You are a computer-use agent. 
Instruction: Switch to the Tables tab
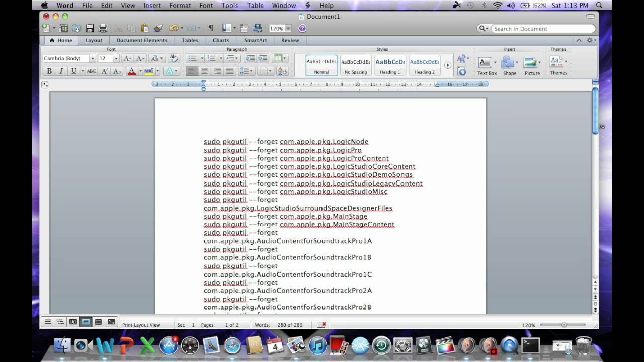pyautogui.click(x=190, y=40)
